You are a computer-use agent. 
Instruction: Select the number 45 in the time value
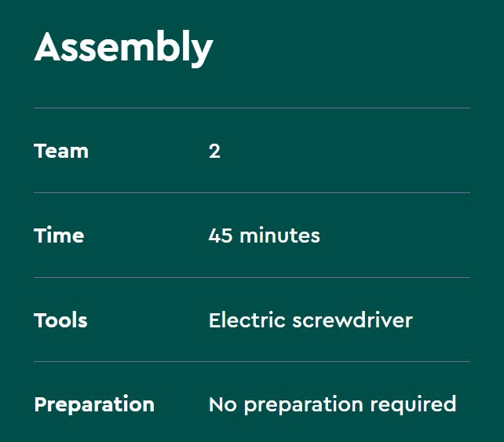pos(221,236)
